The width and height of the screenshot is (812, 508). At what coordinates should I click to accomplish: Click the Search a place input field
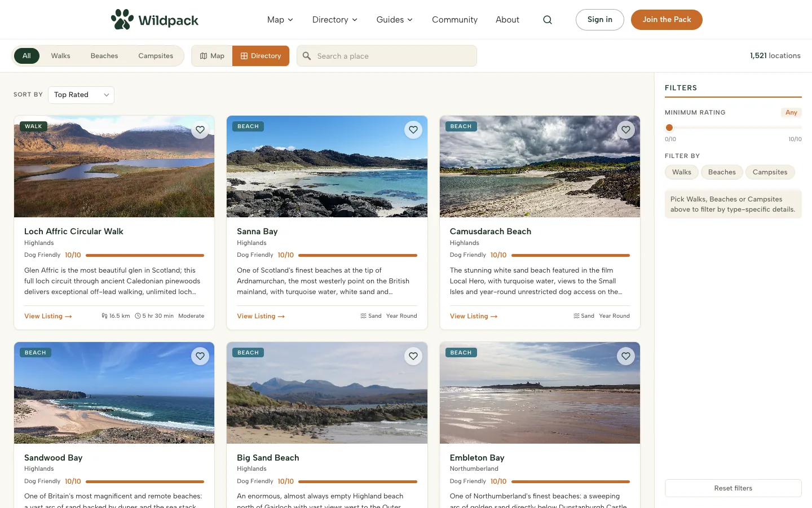[387, 56]
